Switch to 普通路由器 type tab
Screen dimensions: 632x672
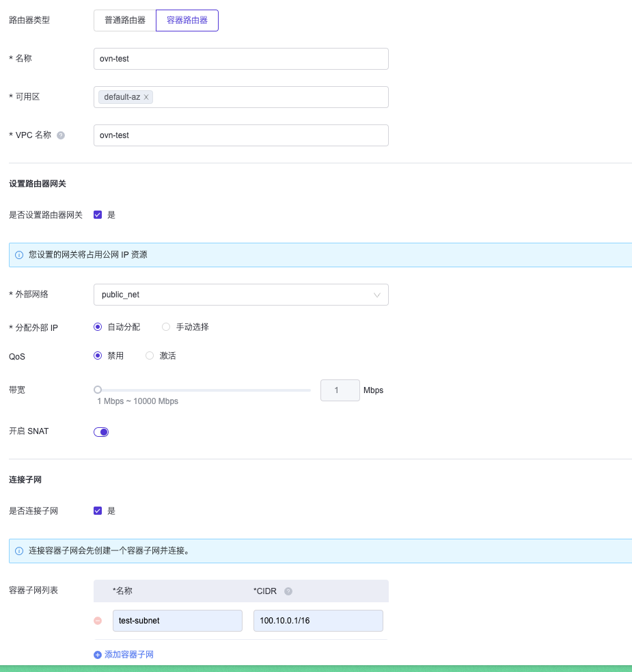pos(125,21)
